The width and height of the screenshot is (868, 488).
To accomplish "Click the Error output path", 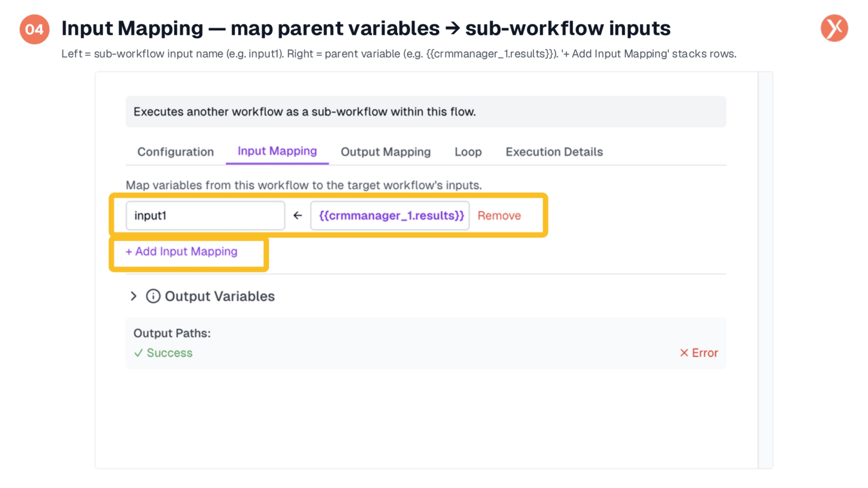I will pos(699,353).
